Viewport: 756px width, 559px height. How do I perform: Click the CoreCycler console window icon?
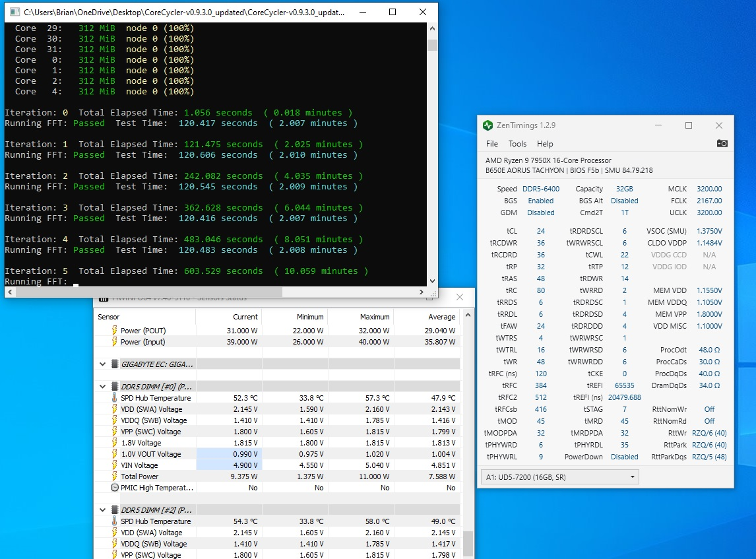pyautogui.click(x=15, y=12)
